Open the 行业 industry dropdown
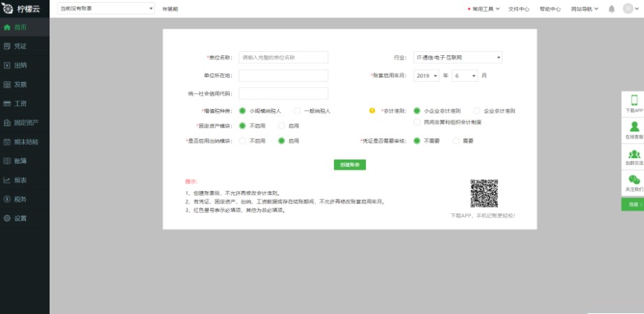 (x=458, y=57)
